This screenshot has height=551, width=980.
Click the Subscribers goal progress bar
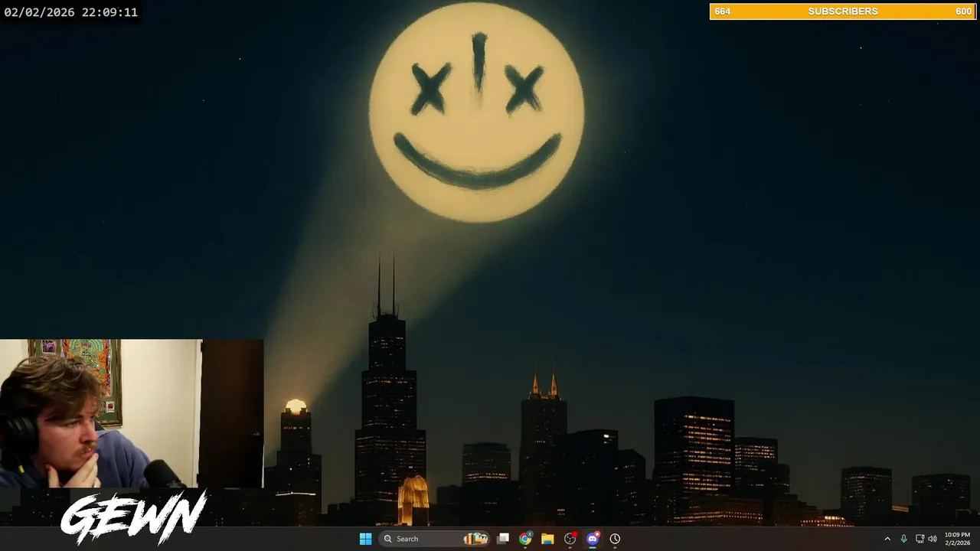coord(843,11)
